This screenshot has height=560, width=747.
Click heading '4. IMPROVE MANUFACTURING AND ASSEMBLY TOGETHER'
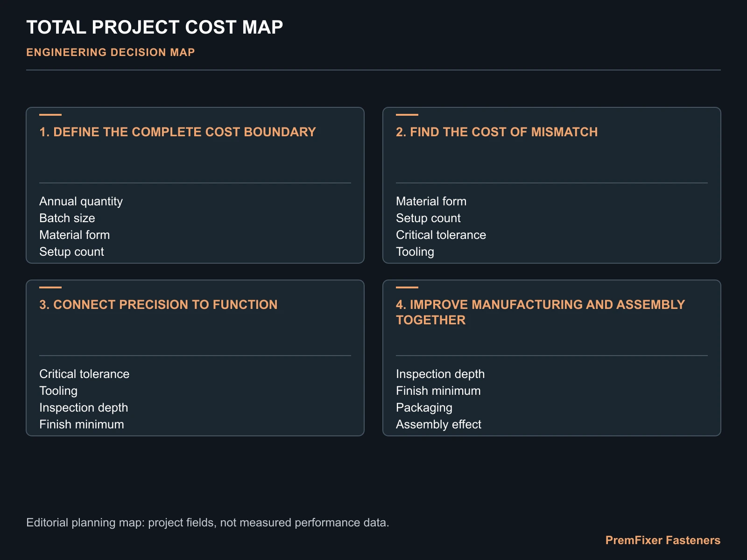540,312
